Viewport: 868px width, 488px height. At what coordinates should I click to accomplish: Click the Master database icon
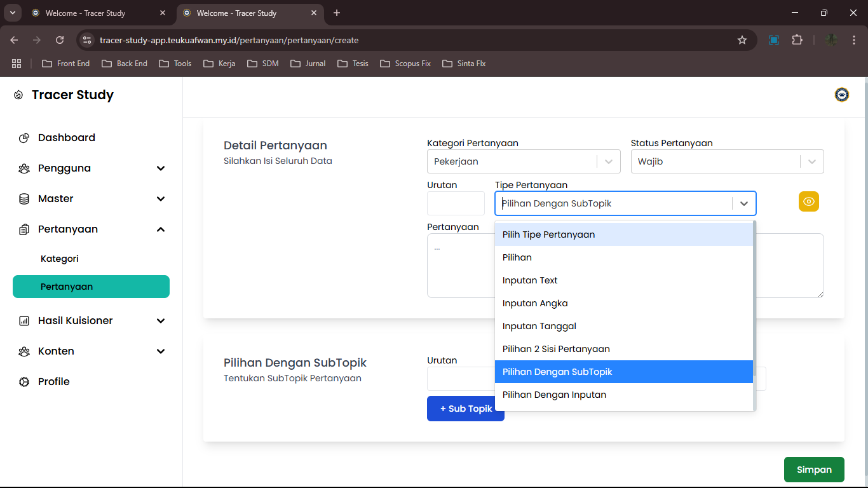point(24,199)
